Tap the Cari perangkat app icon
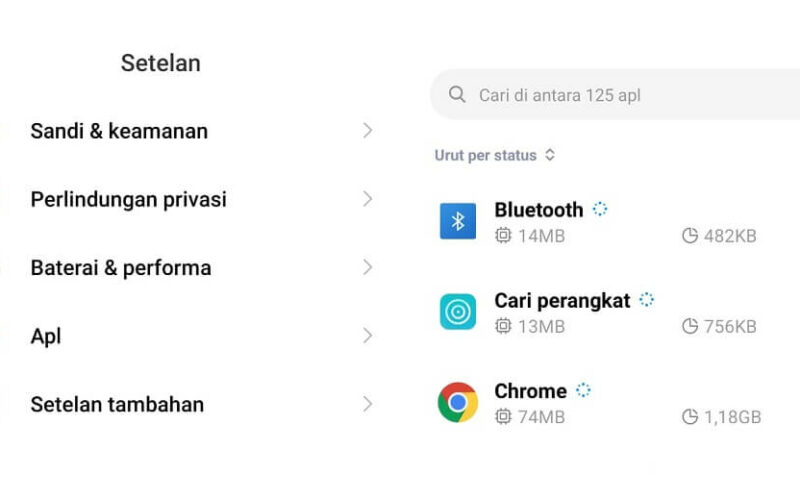 click(458, 311)
